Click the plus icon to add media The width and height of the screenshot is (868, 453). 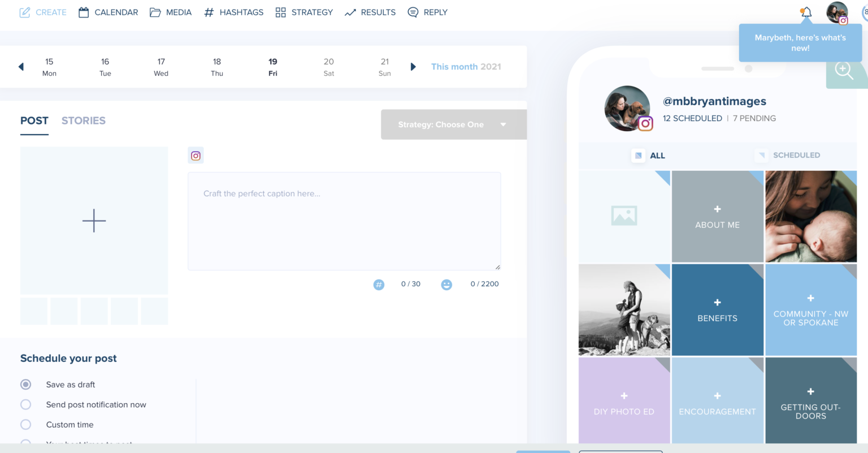94,221
